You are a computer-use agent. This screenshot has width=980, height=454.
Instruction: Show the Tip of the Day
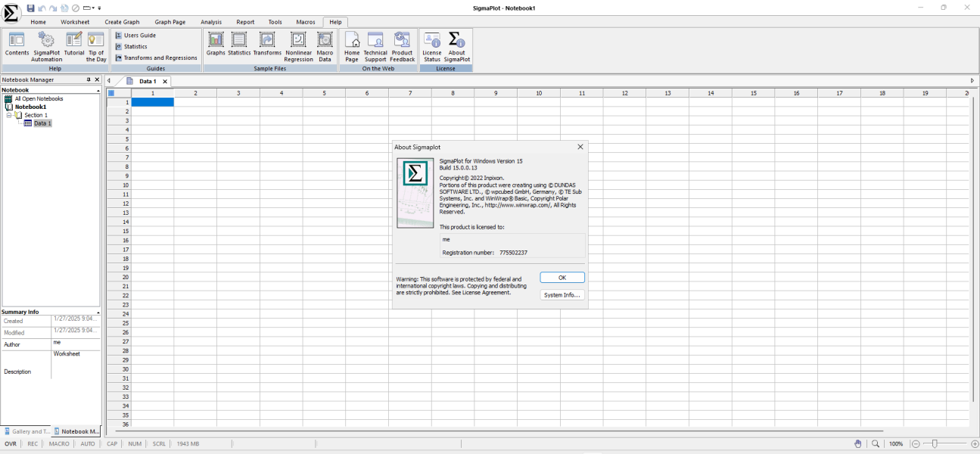pyautogui.click(x=96, y=45)
